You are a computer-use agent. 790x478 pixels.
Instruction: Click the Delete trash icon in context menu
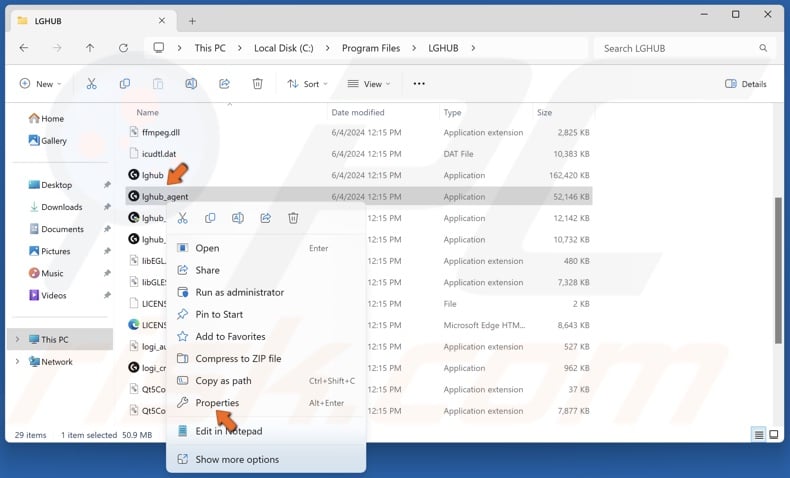pos(293,218)
